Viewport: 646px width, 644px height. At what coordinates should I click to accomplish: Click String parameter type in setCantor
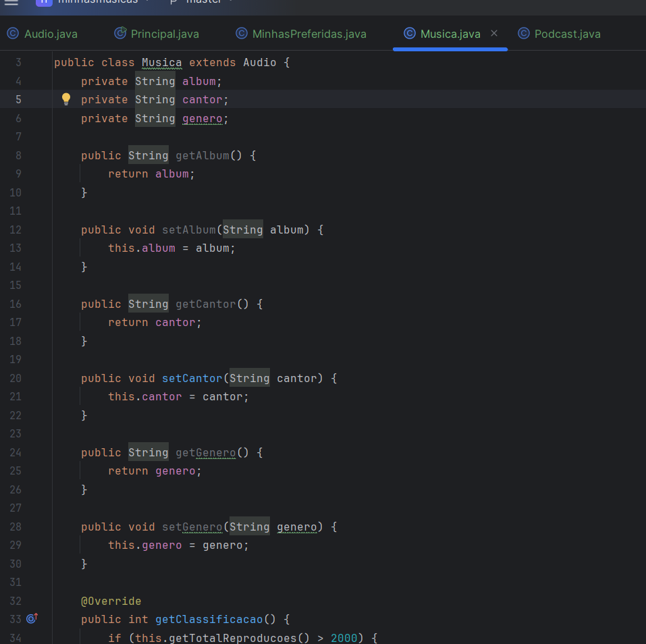click(x=250, y=378)
